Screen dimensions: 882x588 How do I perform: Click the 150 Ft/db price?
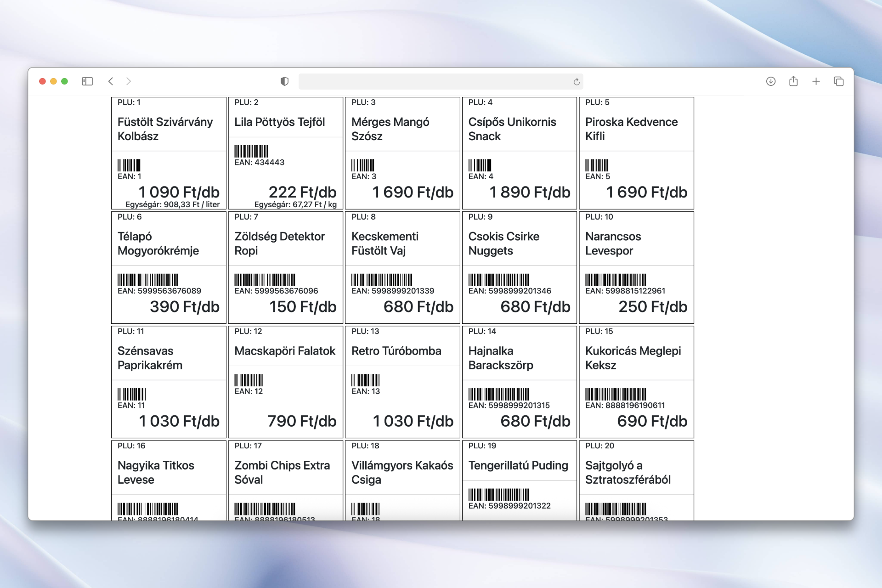pos(303,306)
